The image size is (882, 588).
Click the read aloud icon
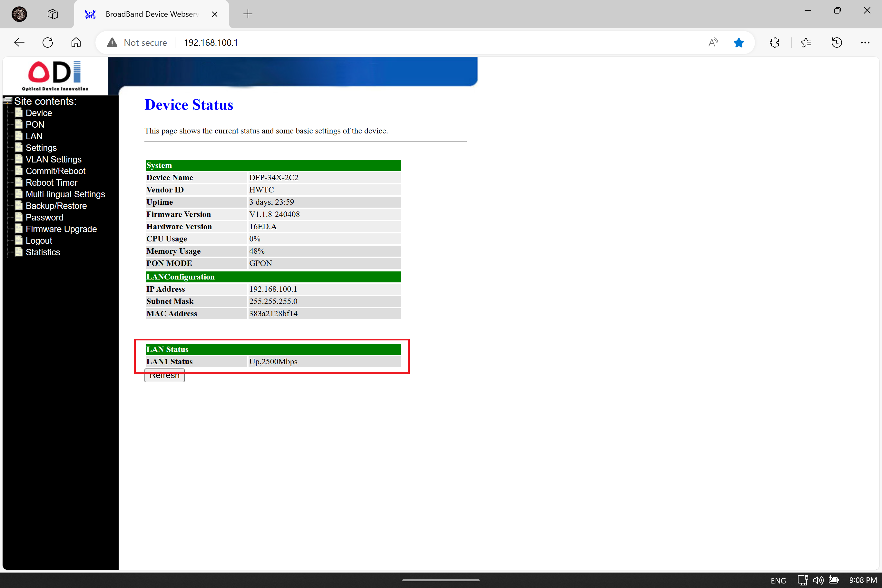coord(713,42)
